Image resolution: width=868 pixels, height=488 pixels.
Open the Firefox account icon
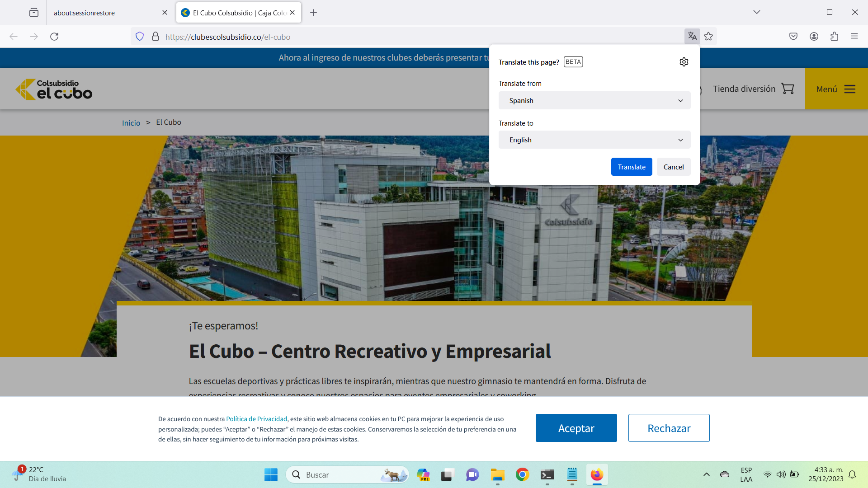[x=814, y=36]
